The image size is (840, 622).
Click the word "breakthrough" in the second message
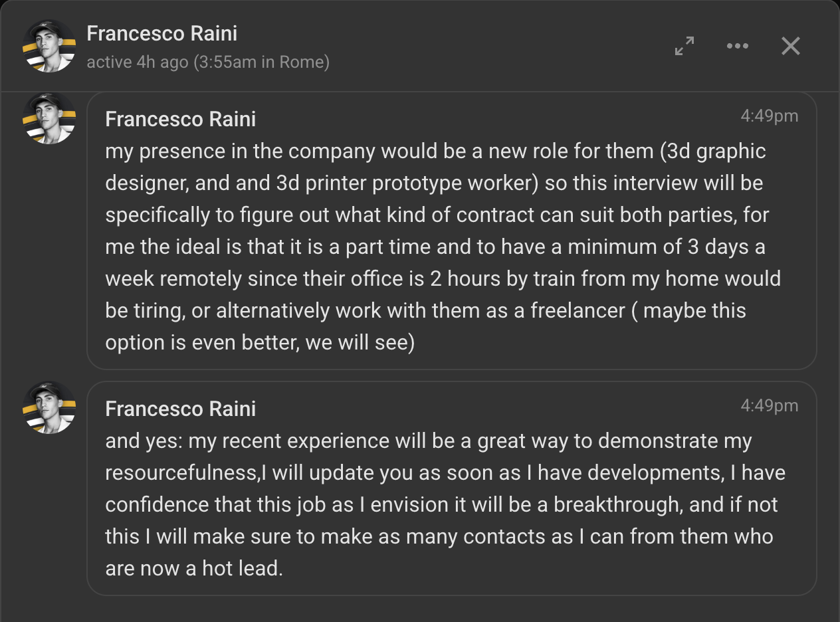click(x=617, y=505)
